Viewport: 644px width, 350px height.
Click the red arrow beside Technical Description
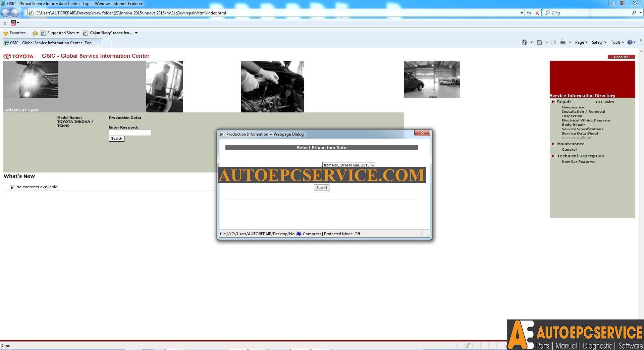click(x=553, y=156)
